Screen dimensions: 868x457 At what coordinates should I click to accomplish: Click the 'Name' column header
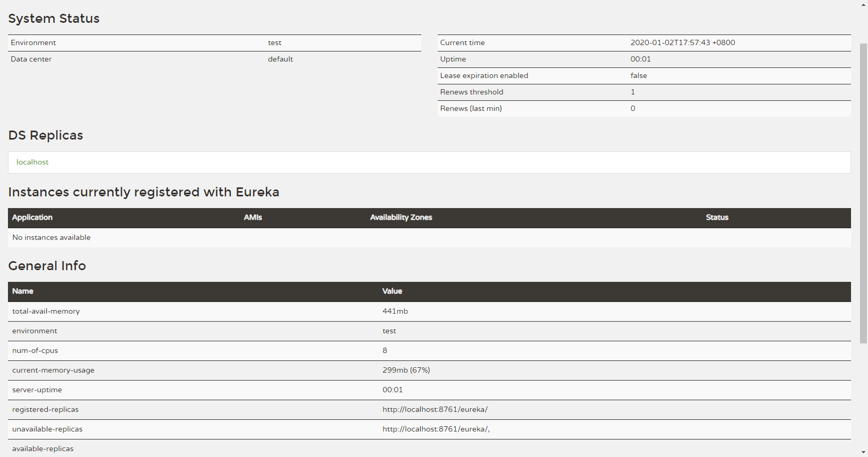[23, 291]
